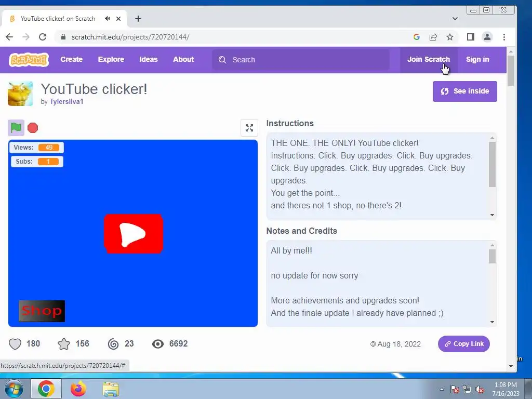Open a new browser tab
Image resolution: width=532 pixels, height=399 pixels.
[138, 19]
